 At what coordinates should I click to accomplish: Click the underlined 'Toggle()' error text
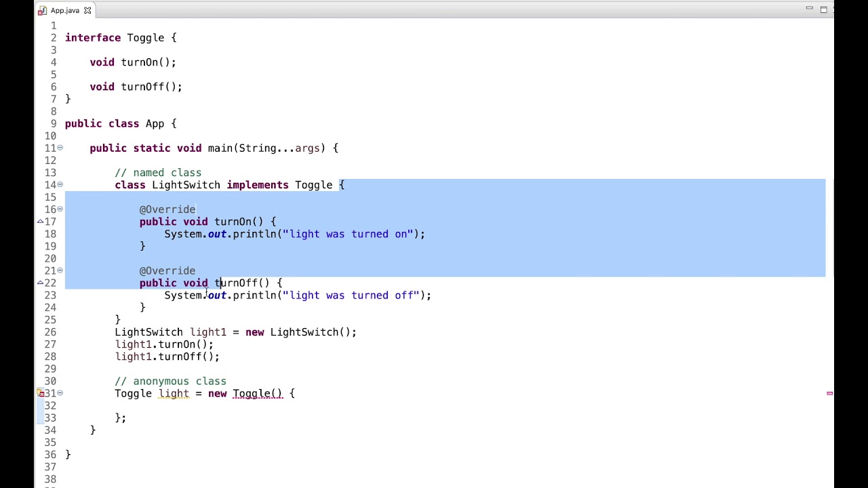click(258, 393)
